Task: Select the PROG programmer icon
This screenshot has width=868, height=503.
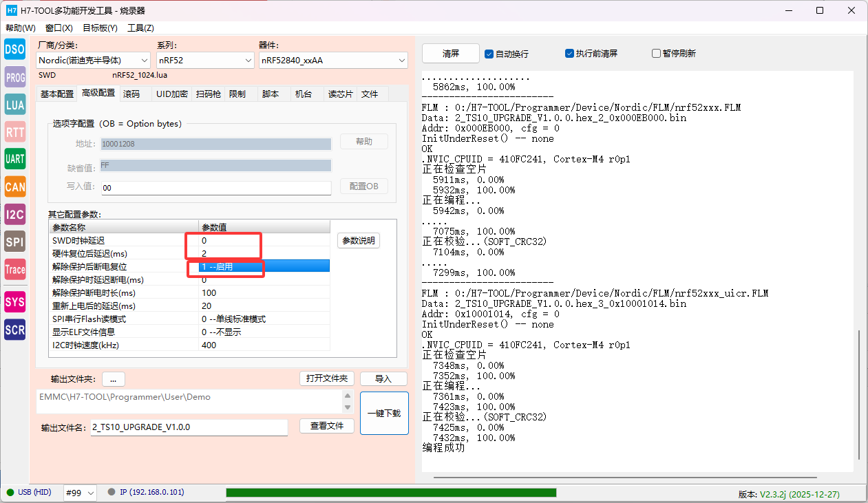Action: pyautogui.click(x=15, y=77)
